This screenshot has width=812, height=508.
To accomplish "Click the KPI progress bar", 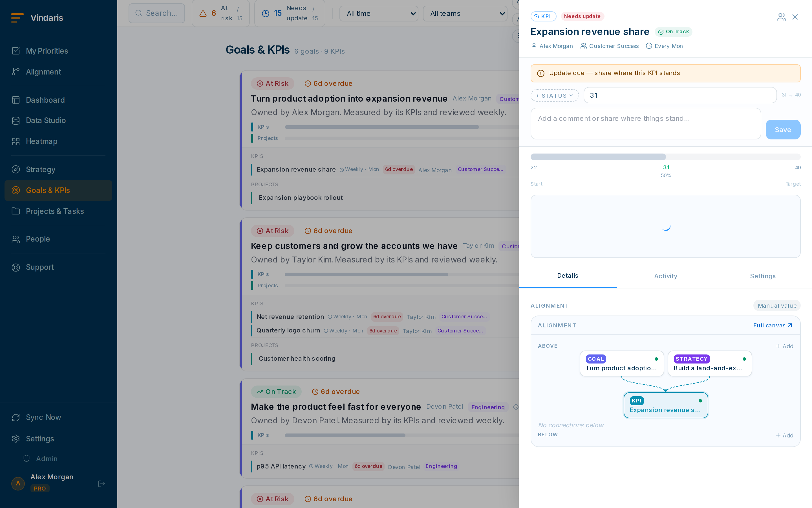I will click(x=665, y=157).
